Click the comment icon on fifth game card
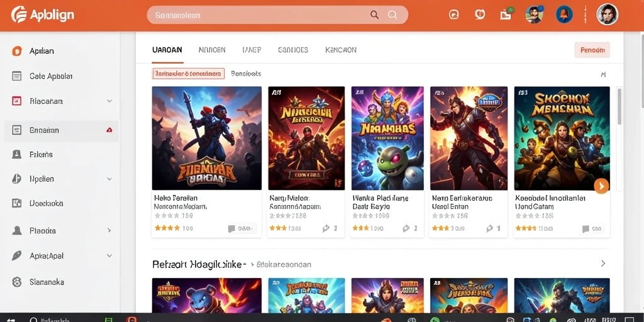 coord(586,229)
